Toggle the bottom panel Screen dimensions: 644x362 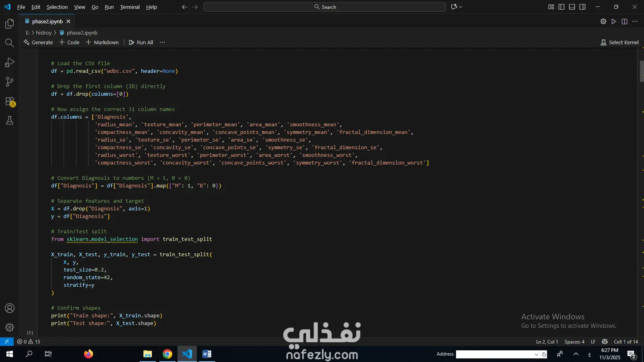click(572, 7)
